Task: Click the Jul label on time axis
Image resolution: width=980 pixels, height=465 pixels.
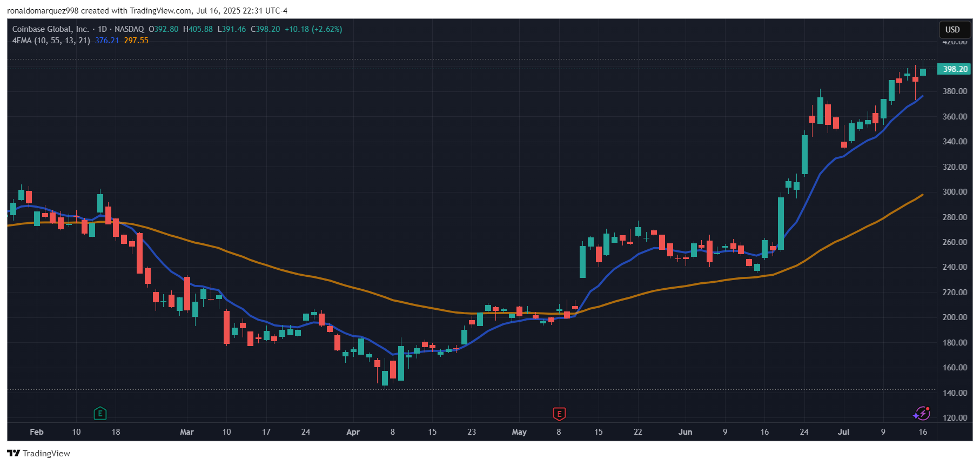Action: click(x=843, y=432)
